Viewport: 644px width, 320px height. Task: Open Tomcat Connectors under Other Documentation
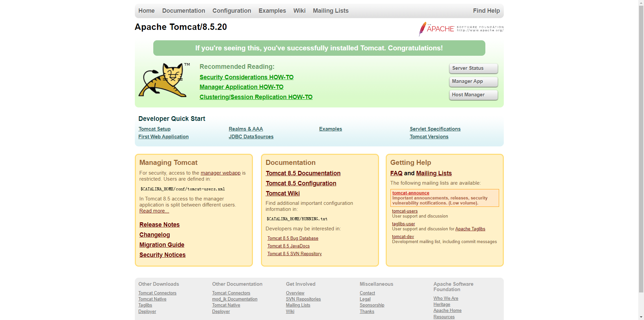[231, 293]
